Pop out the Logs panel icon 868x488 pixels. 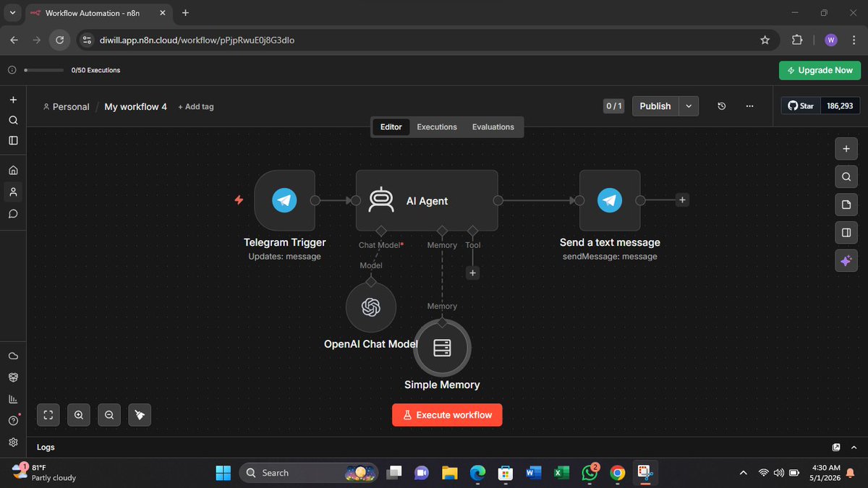(836, 447)
